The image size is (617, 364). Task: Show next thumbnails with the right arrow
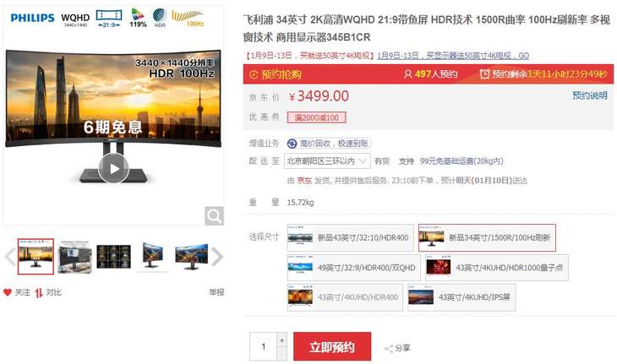tap(217, 257)
